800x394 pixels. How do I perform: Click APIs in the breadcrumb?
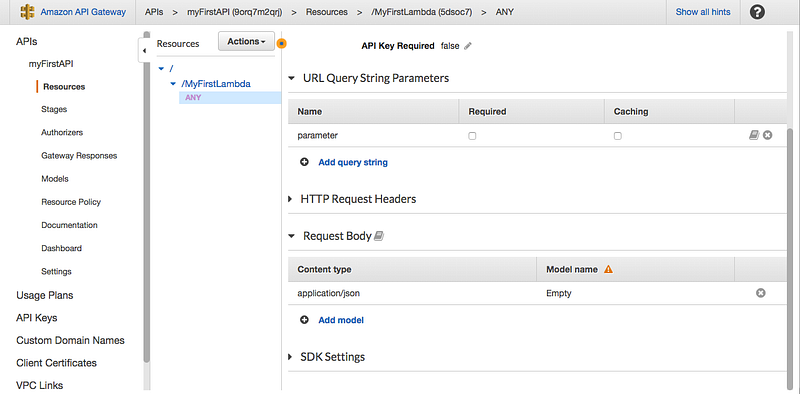click(154, 12)
